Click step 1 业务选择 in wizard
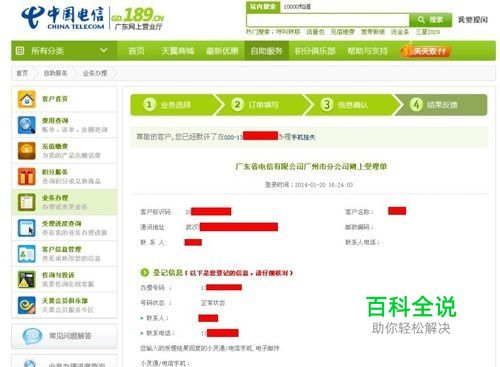 (172, 105)
